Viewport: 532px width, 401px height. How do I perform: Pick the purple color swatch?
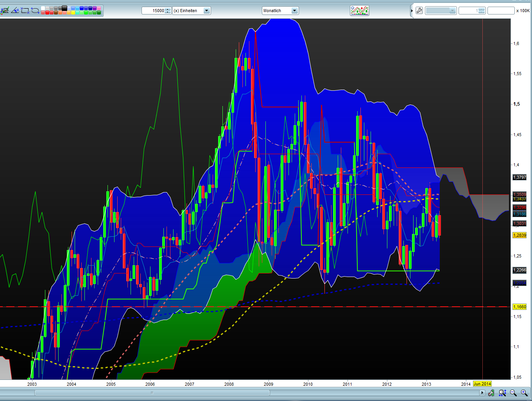click(x=95, y=8)
